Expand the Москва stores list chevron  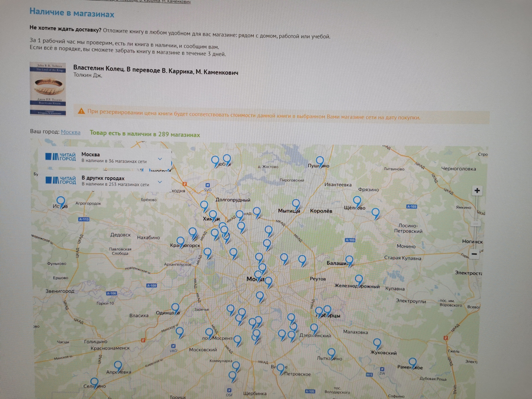pos(160,159)
